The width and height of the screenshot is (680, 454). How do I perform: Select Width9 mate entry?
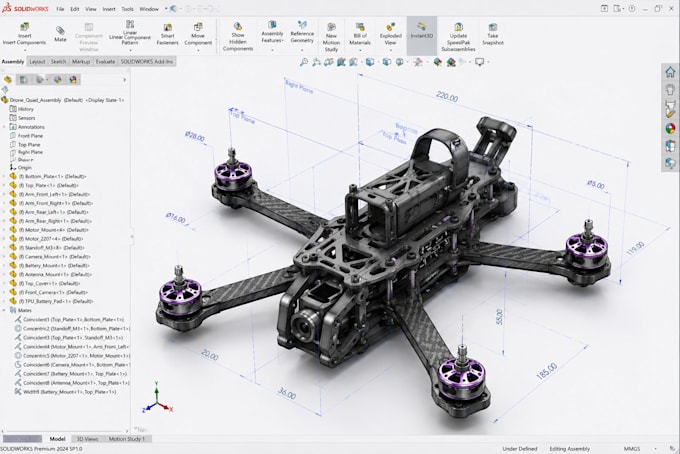[66, 392]
